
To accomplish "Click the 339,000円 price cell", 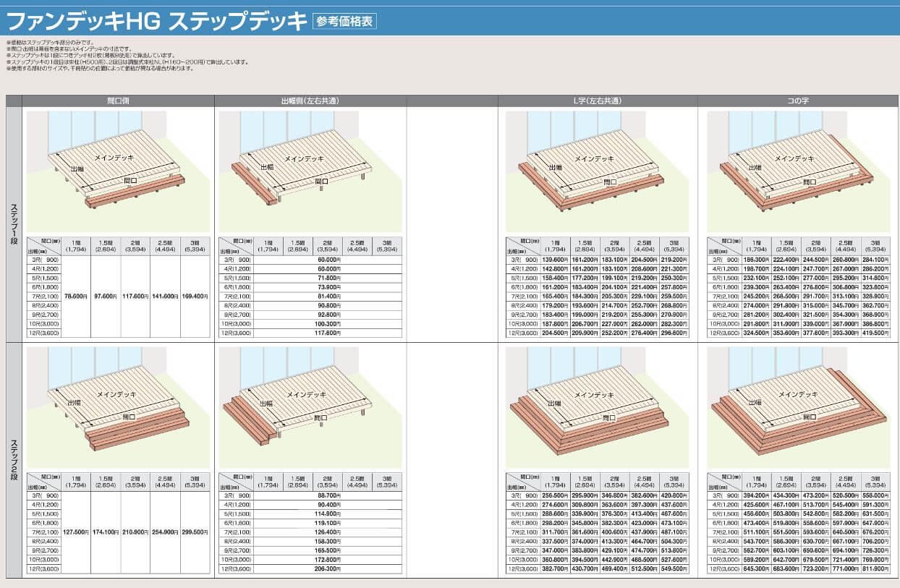I will click(815, 323).
